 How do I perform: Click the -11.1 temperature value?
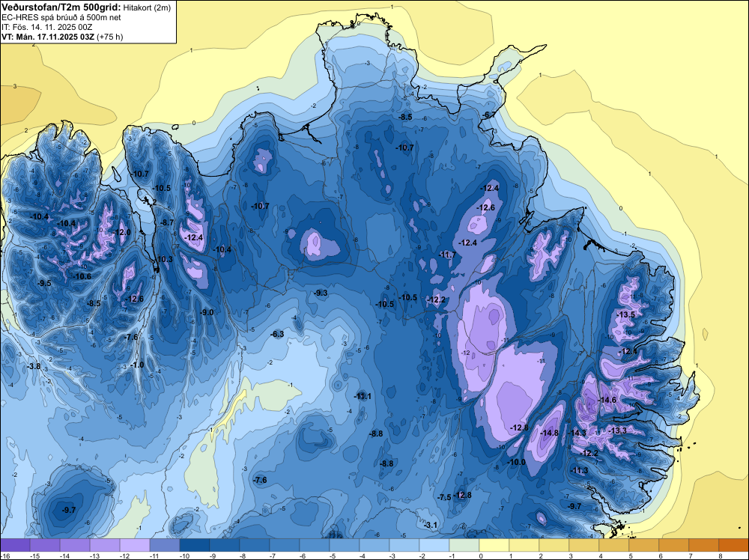[x=363, y=396]
